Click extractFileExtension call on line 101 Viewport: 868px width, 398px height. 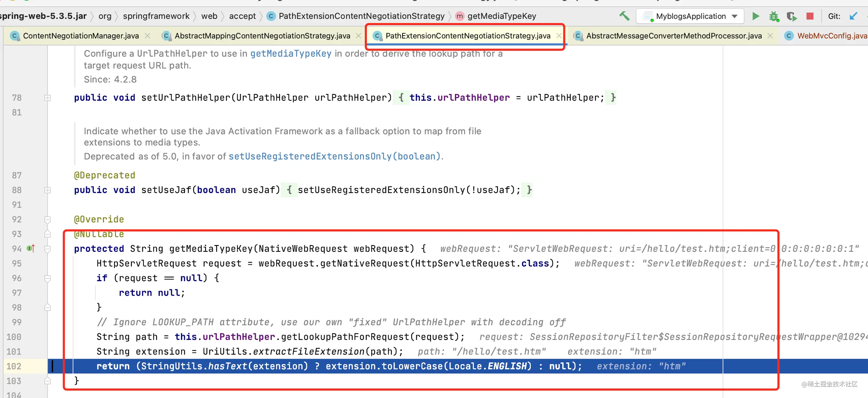tap(309, 351)
